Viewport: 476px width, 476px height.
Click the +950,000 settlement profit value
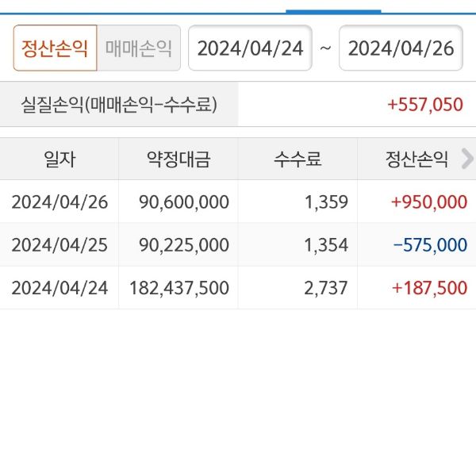click(428, 202)
